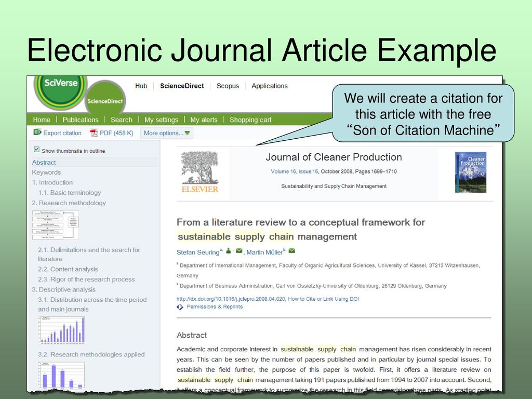Screen dimensions: 532x399
Task: Click the Cleaner Production journal cover image
Action: point(471,172)
